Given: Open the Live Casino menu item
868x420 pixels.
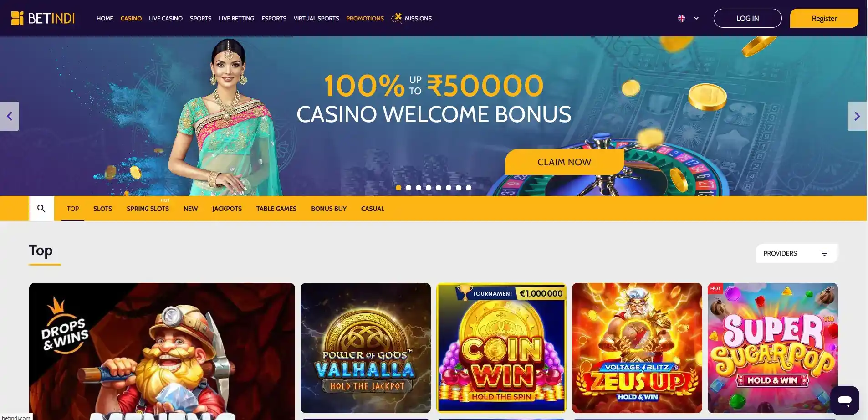Looking at the screenshot, I should coord(166,18).
